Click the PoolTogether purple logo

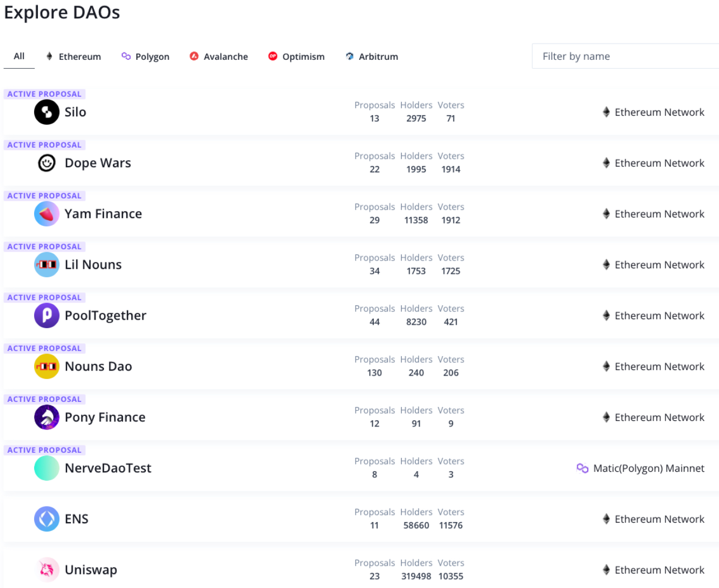pos(47,316)
